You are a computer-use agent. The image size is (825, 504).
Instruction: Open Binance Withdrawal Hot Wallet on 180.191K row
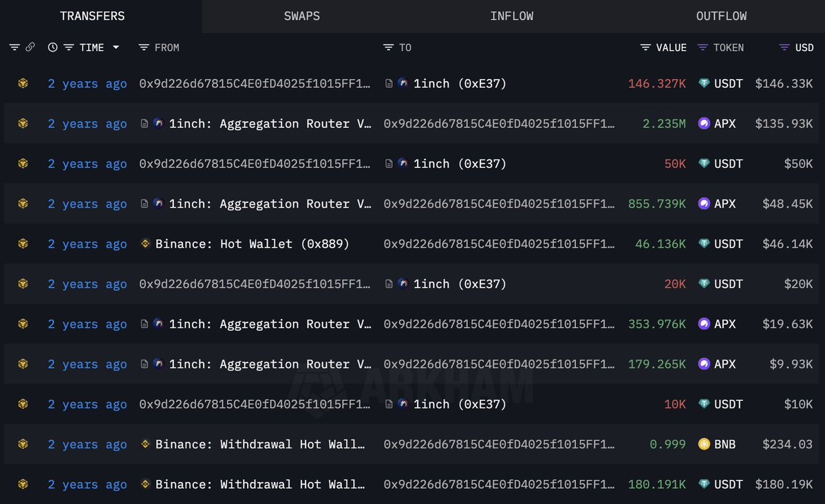coord(260,484)
